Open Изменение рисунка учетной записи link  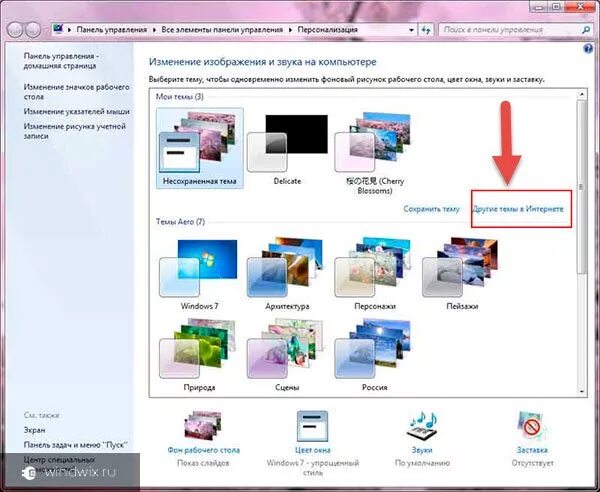pyautogui.click(x=75, y=131)
